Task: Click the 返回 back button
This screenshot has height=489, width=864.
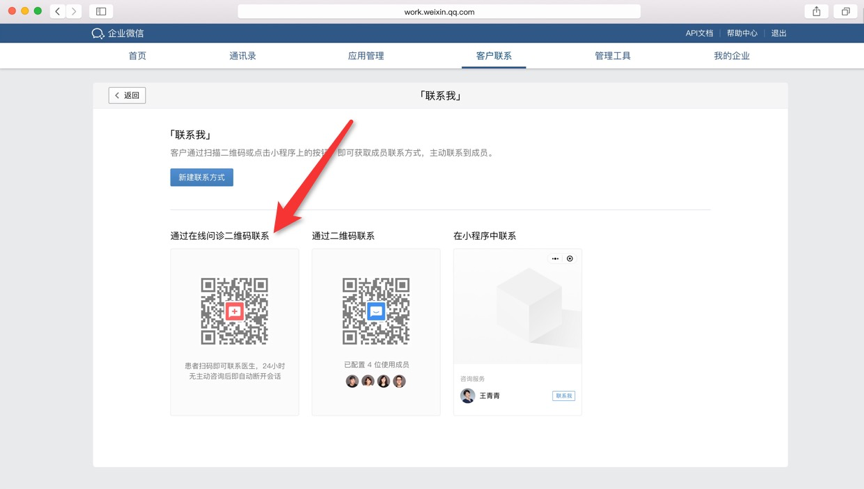Action: point(127,95)
